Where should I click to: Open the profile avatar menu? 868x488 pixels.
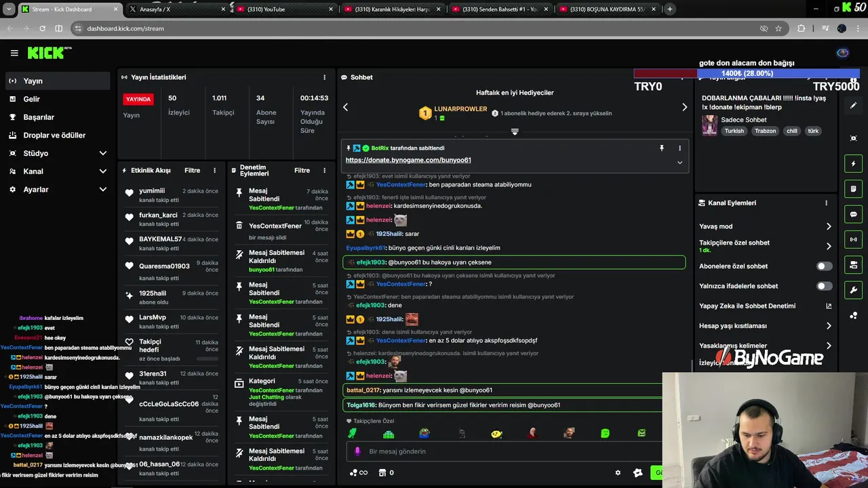(843, 54)
